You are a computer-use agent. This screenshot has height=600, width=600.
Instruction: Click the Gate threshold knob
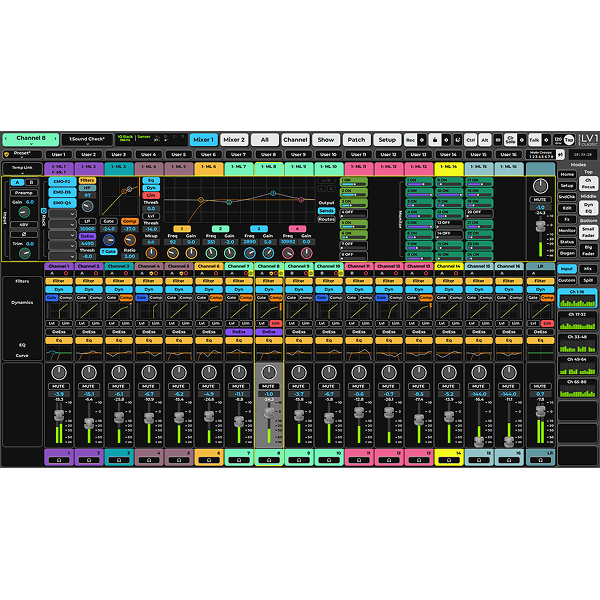[x=109, y=240]
